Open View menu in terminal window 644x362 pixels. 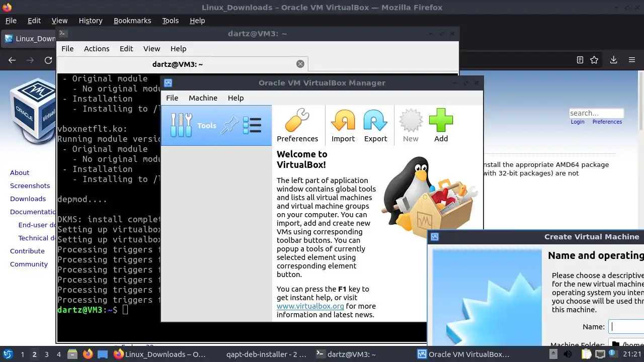(x=151, y=49)
